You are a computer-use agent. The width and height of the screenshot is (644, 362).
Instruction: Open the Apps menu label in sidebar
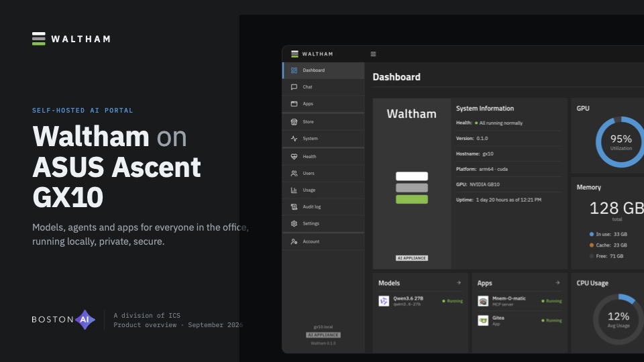[x=308, y=104]
